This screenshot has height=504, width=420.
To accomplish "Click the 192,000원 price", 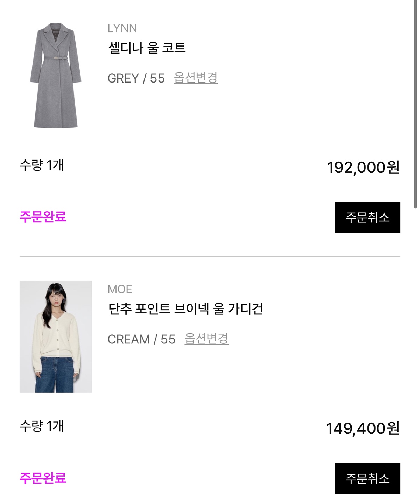I will [x=363, y=168].
